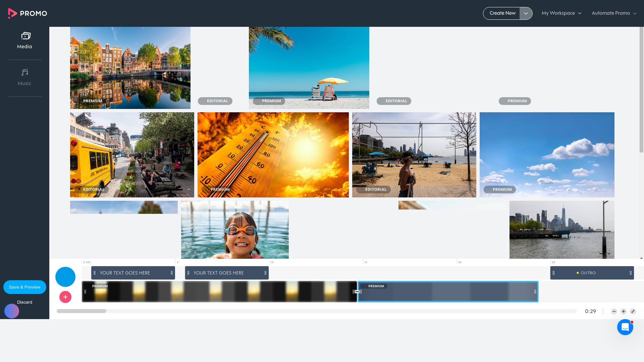The image size is (644, 362).
Task: Click the user avatar in the sidebar
Action: click(x=11, y=311)
